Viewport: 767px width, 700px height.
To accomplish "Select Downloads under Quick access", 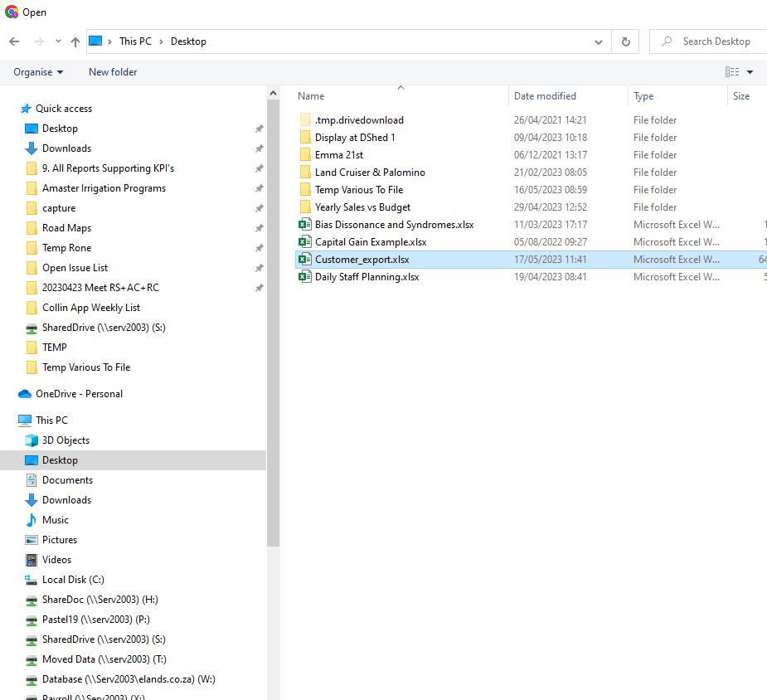I will click(x=66, y=148).
